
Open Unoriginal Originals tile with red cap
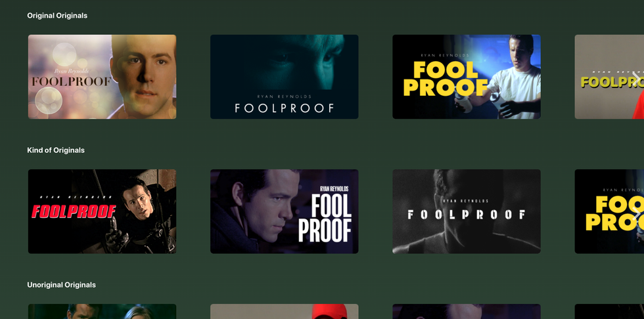pyautogui.click(x=284, y=311)
